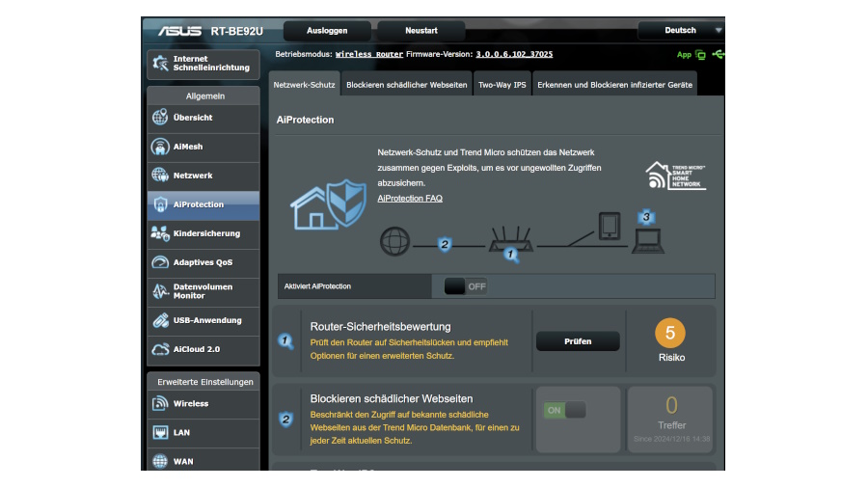Click the internet globe in the diagram
868x488 pixels.
pos(394,242)
